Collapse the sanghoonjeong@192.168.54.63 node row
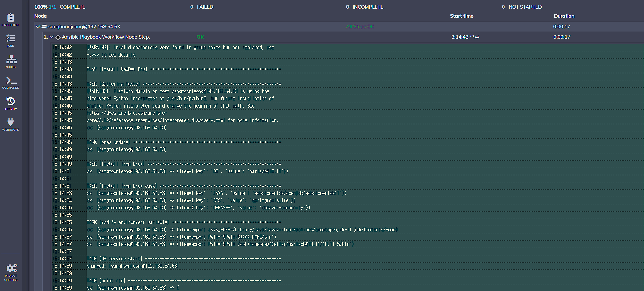Viewport: 644px width, 291px height. click(x=37, y=27)
